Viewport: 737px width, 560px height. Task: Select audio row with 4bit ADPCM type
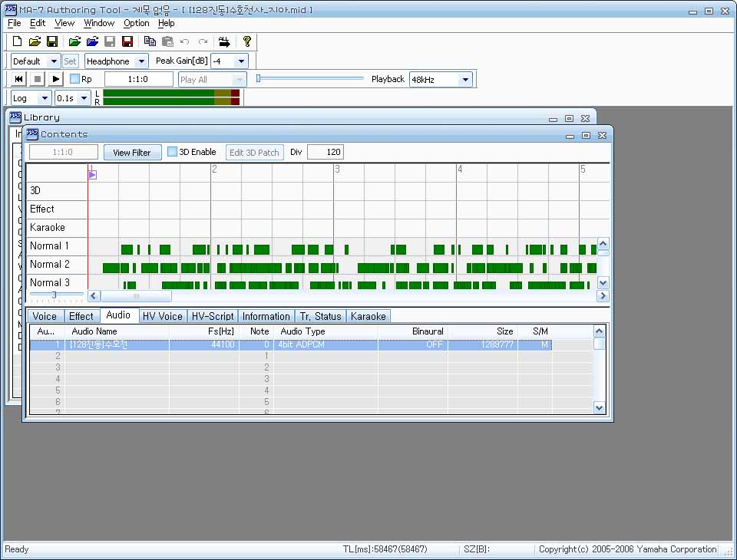pyautogui.click(x=290, y=344)
